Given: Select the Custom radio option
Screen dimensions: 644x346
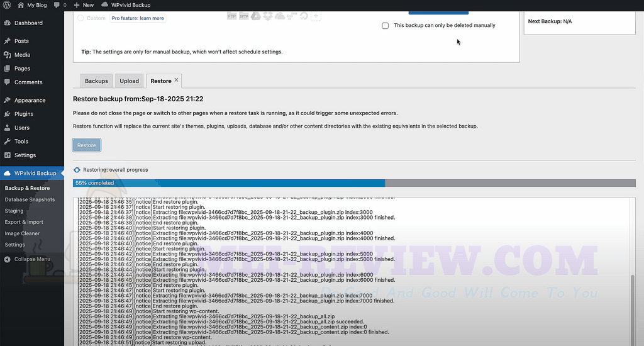Looking at the screenshot, I should (80, 18).
